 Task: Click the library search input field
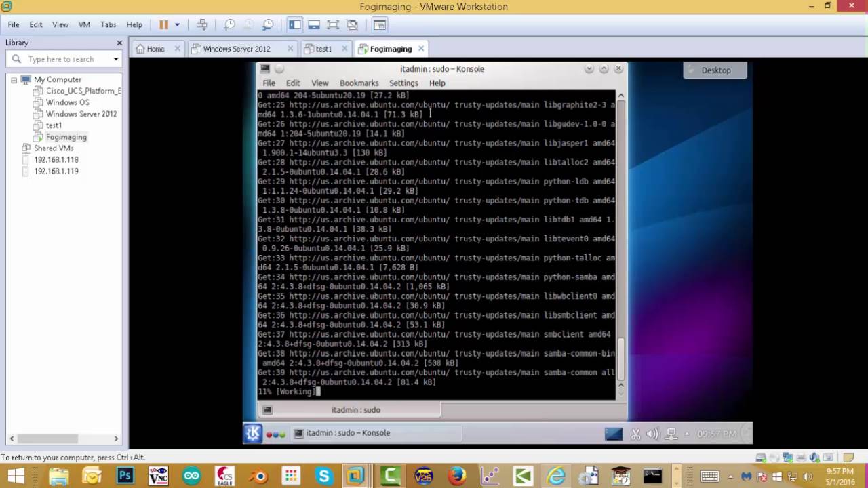click(64, 59)
